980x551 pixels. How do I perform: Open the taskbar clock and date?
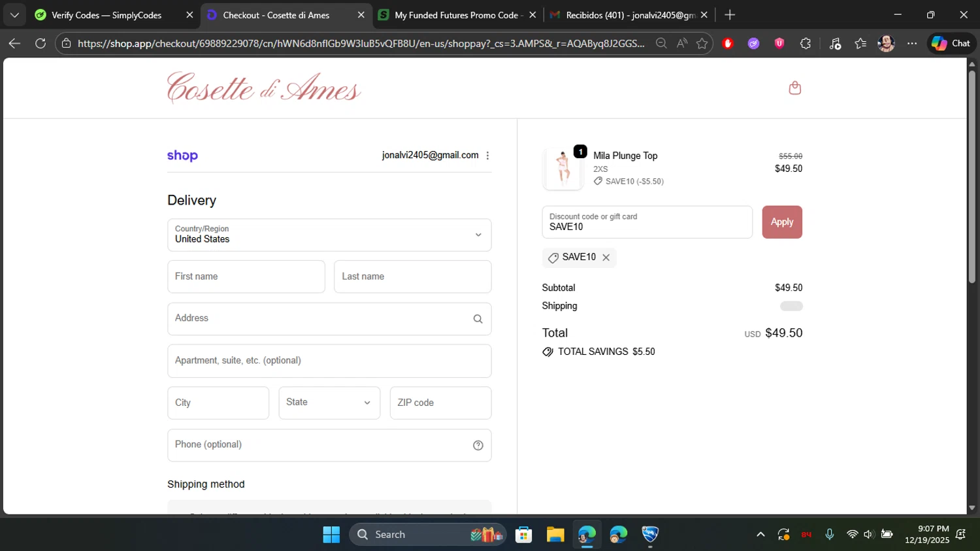(x=927, y=535)
